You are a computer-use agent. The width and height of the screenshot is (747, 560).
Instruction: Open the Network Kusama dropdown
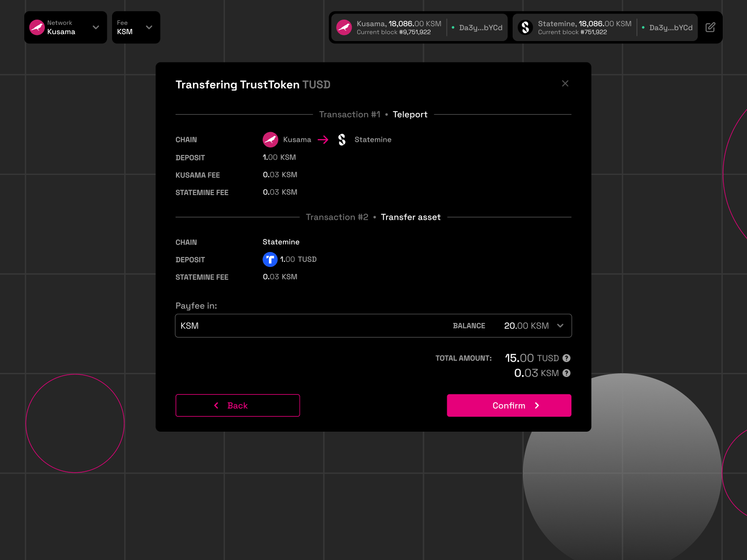[65, 28]
